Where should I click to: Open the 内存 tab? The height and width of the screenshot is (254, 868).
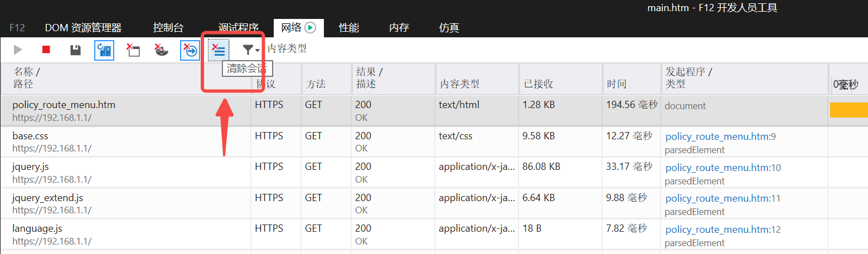[x=399, y=28]
